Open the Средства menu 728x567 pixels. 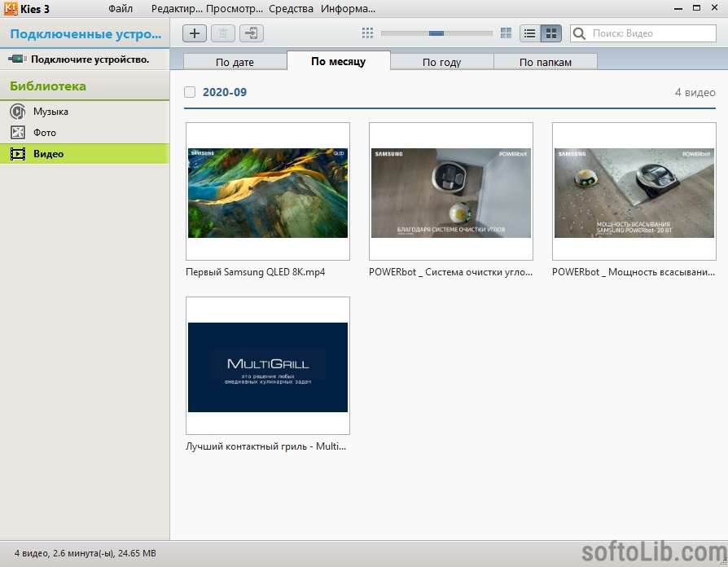tap(291, 9)
